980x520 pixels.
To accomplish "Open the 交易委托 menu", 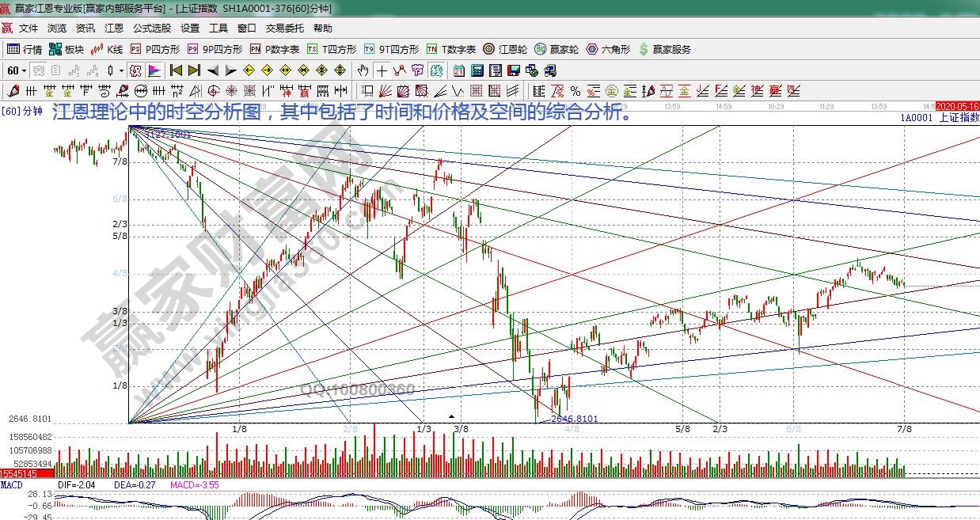I will 284,28.
